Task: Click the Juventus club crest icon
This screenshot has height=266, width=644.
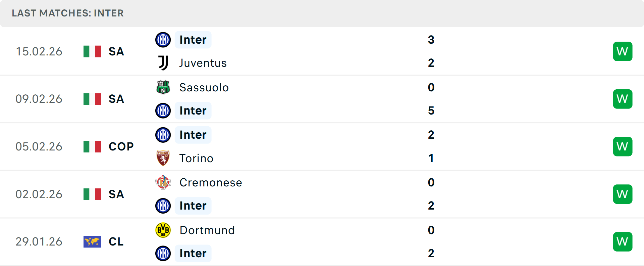Action: coord(163,63)
